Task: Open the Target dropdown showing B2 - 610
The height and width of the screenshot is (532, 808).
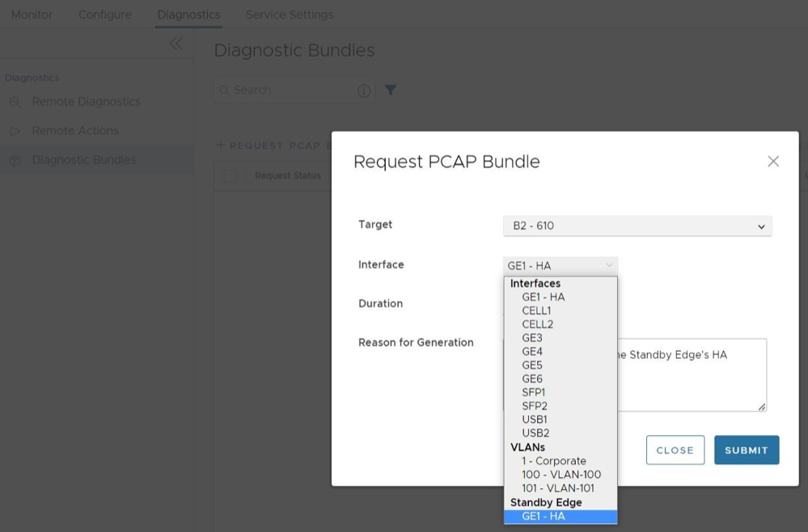Action: (637, 226)
